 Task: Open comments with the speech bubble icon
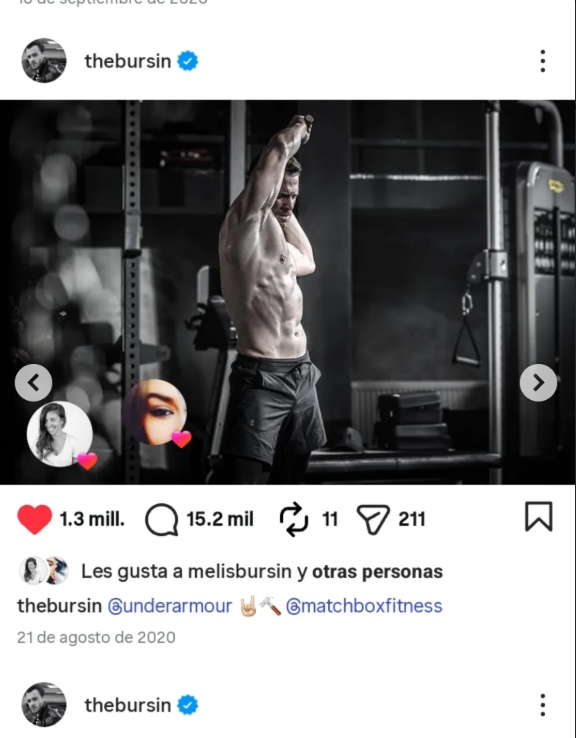click(x=161, y=520)
